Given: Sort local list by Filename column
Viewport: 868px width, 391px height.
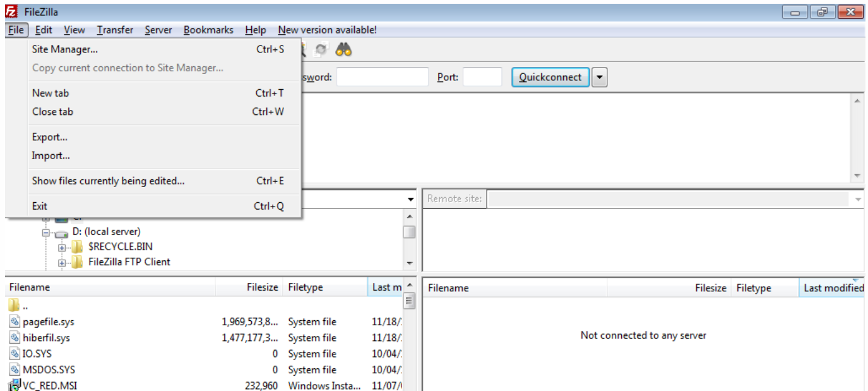Looking at the screenshot, I should pos(110,287).
